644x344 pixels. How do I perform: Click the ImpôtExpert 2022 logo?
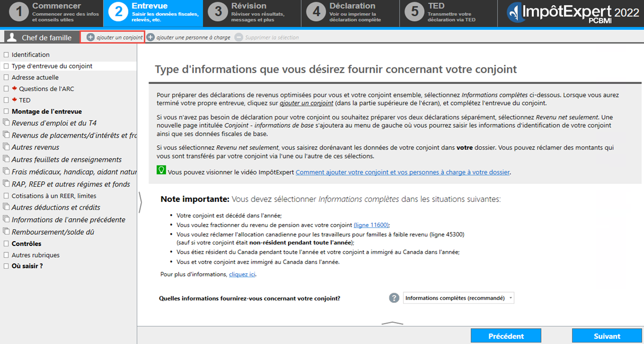572,13
